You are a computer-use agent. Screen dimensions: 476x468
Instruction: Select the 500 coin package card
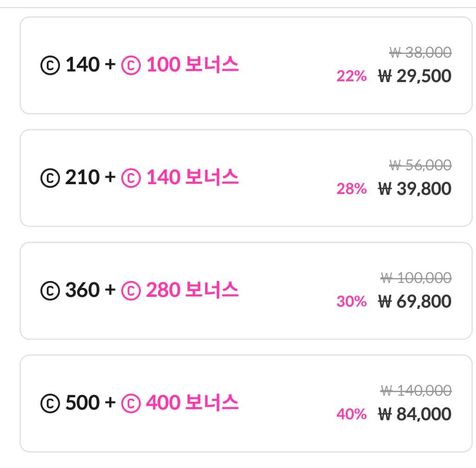click(246, 404)
